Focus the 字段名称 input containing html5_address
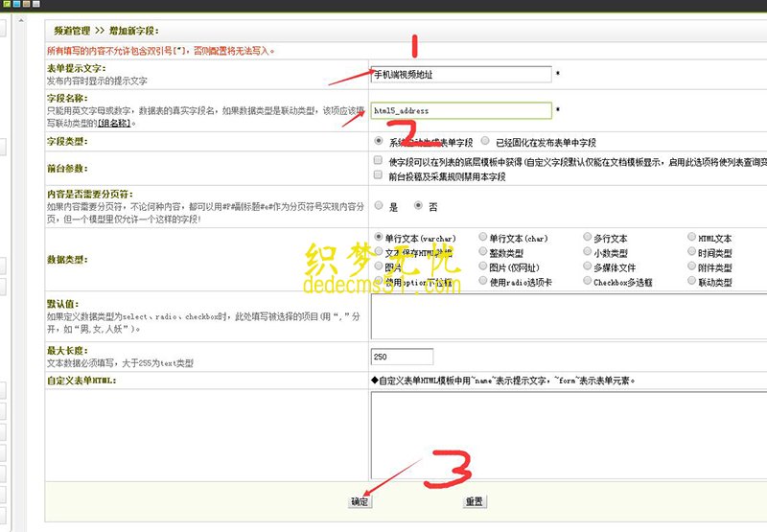 tap(461, 110)
